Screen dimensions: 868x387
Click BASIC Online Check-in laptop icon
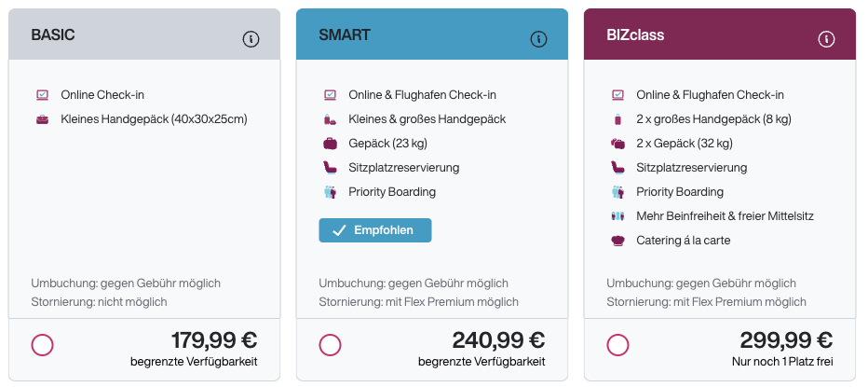point(42,95)
